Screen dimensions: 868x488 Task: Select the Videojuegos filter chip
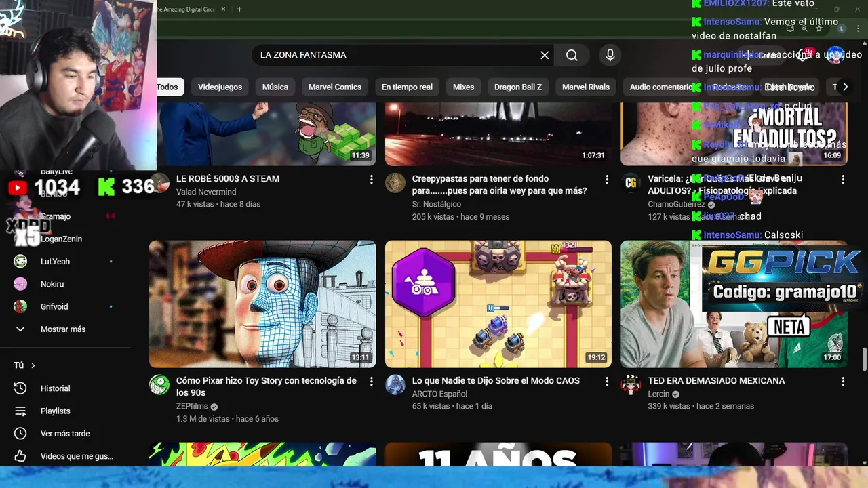[x=220, y=87]
